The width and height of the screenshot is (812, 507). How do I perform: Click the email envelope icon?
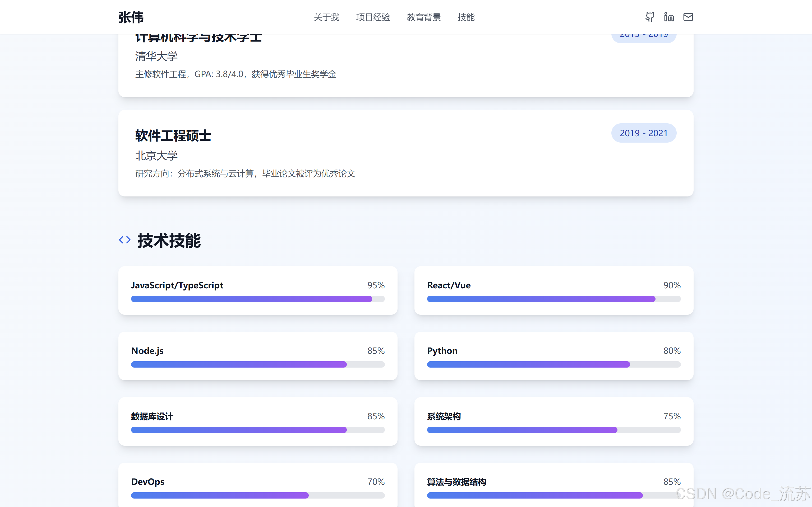688,17
